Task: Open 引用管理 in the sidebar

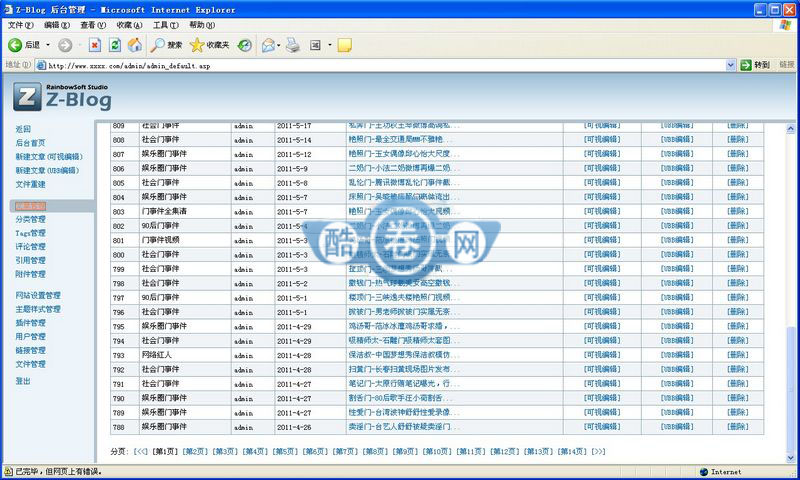Action: click(x=30, y=261)
